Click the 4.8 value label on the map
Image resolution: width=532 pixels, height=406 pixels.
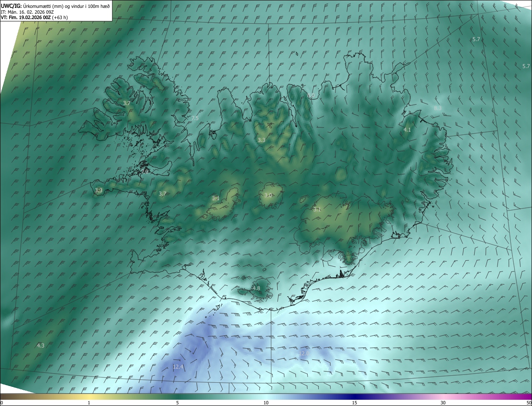pos(256,288)
